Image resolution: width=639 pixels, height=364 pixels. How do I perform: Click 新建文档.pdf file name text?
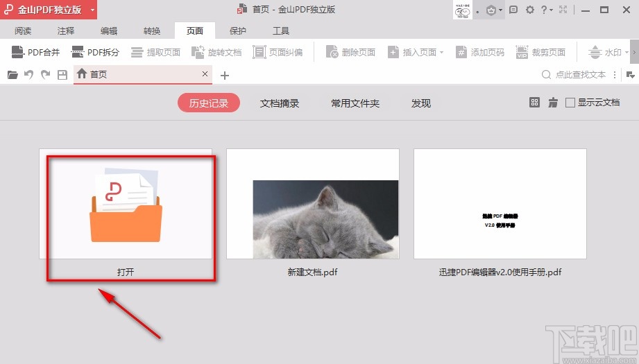[313, 272]
